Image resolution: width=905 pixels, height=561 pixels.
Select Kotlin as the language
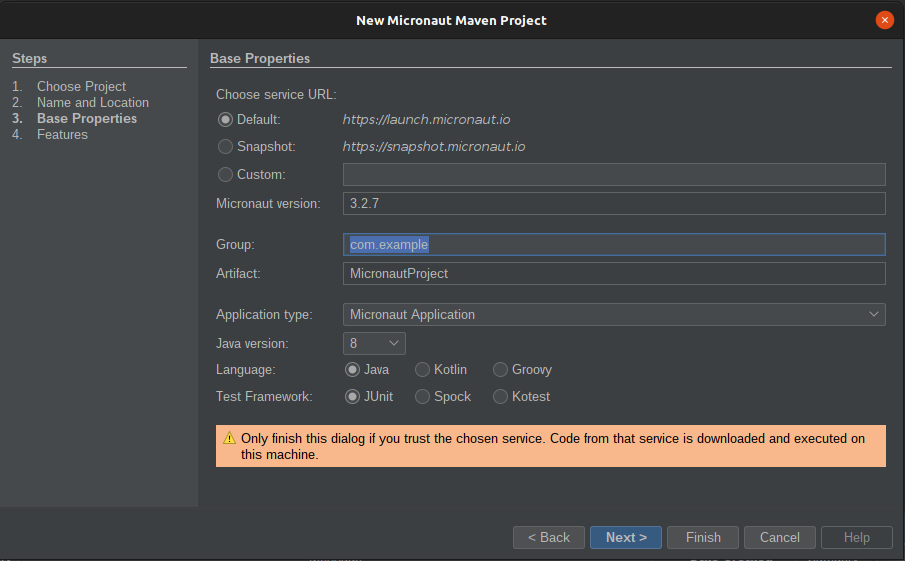[423, 370]
